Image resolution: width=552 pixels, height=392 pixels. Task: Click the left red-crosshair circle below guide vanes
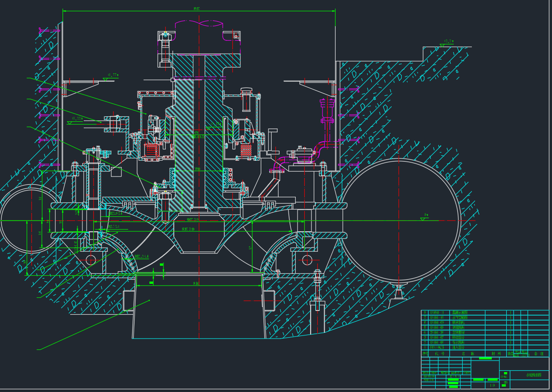coord(91,259)
